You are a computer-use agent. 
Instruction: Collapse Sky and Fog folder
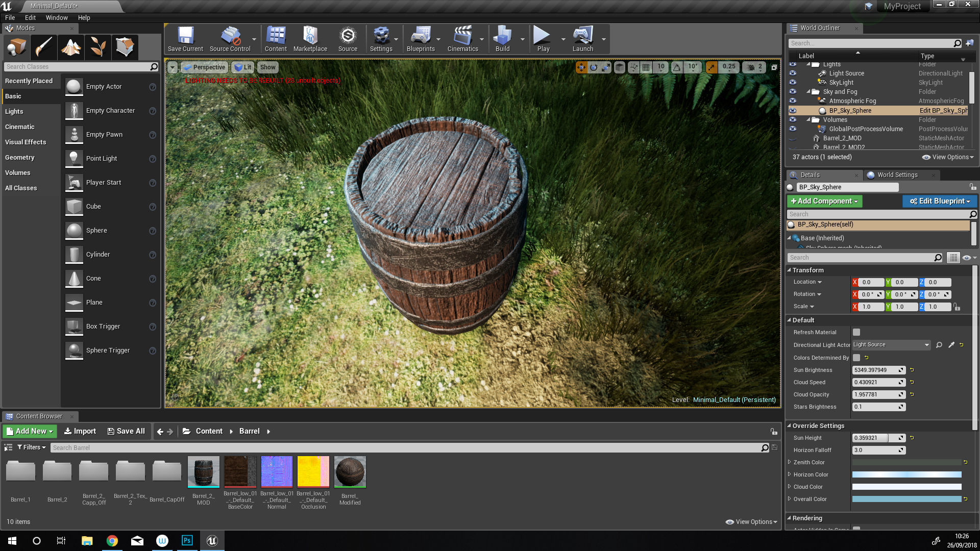tap(809, 92)
